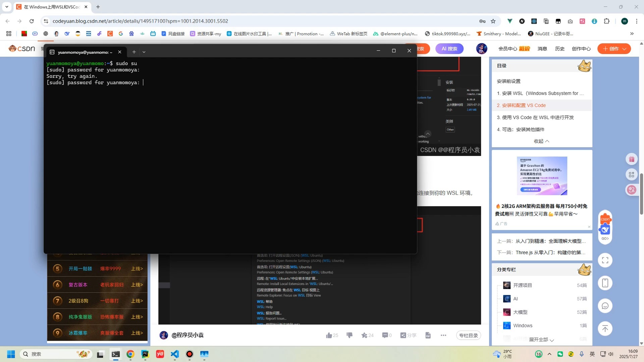Open a new tab in the terminal window
Viewport: 644px width, 362px height.
[134, 52]
